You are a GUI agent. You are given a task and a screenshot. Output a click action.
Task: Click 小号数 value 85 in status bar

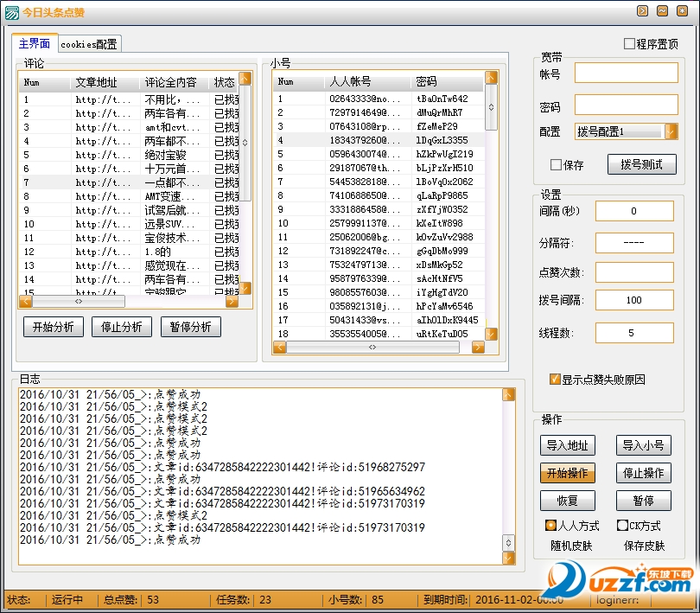pos(378,599)
